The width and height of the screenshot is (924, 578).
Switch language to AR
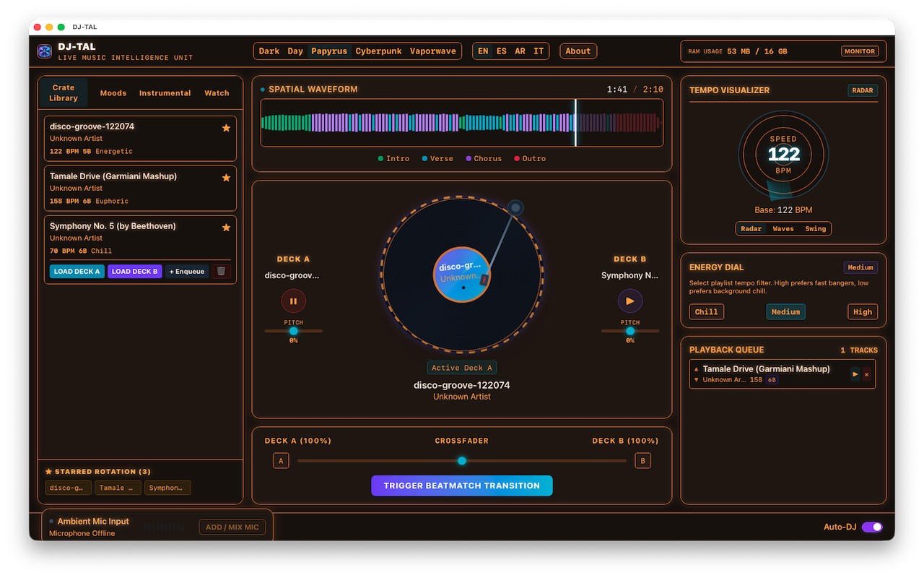pos(520,51)
